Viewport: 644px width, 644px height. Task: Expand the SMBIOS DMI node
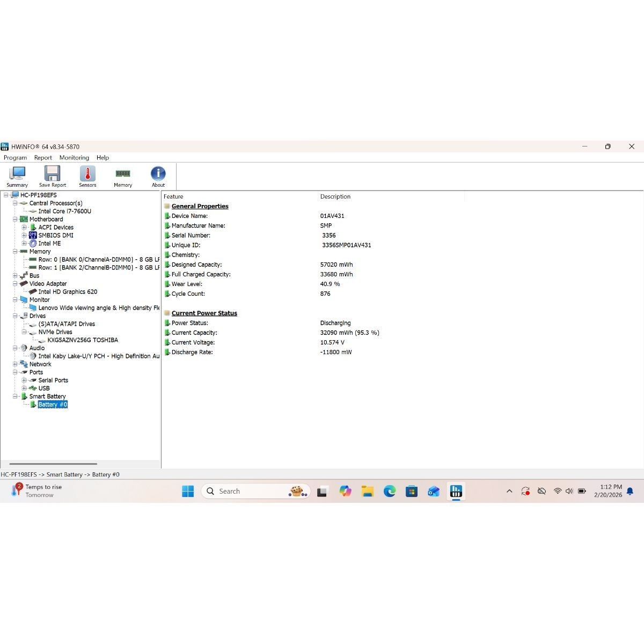pyautogui.click(x=24, y=235)
